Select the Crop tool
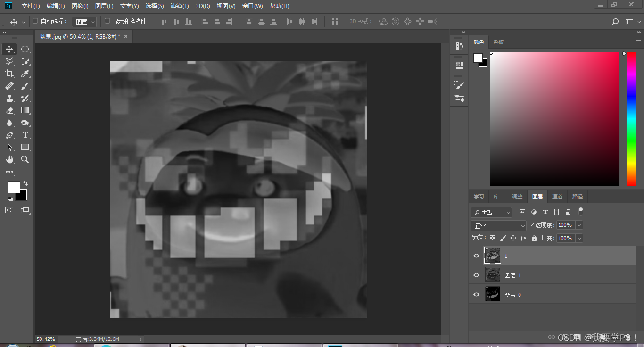 click(9, 74)
